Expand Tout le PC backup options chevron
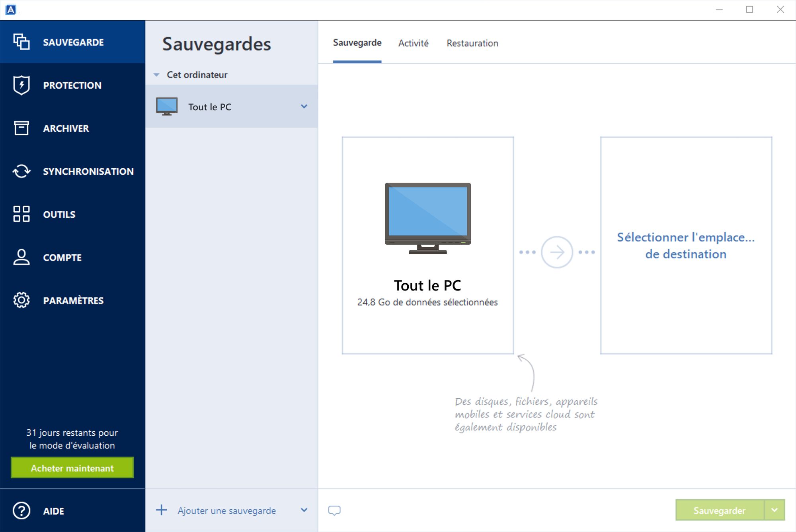 (x=304, y=107)
